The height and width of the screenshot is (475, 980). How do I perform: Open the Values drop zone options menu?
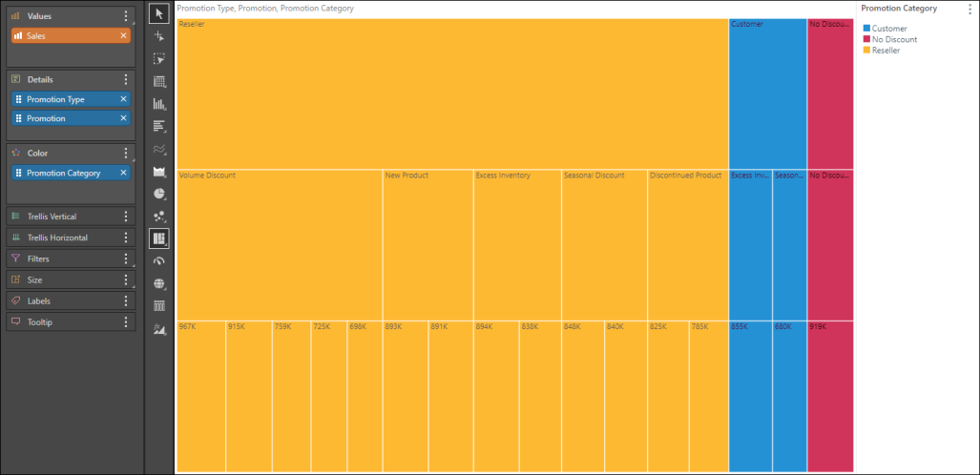126,16
